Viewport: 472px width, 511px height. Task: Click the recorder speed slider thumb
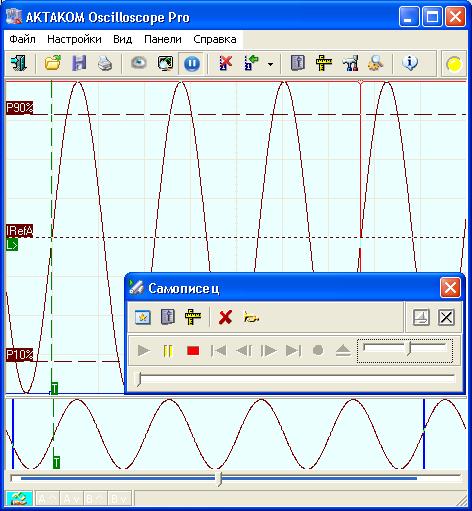click(410, 349)
